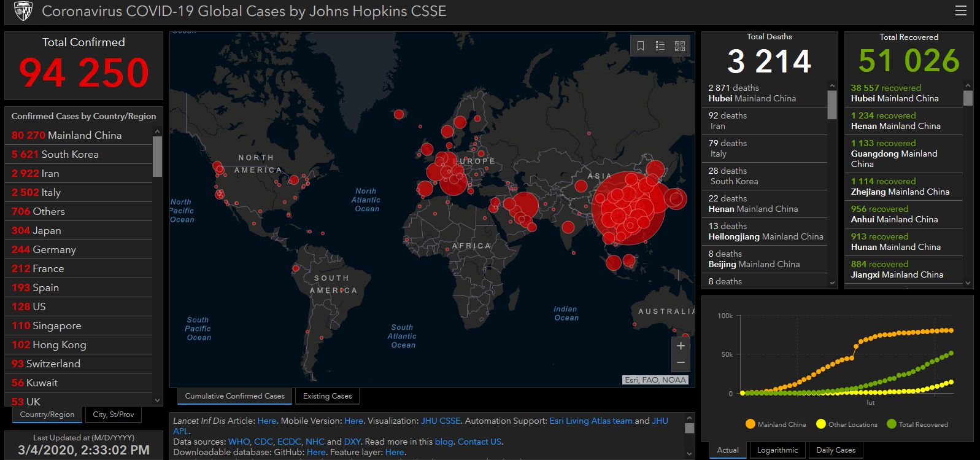Select the City, St/Prov tab
980x460 pixels.
[114, 415]
